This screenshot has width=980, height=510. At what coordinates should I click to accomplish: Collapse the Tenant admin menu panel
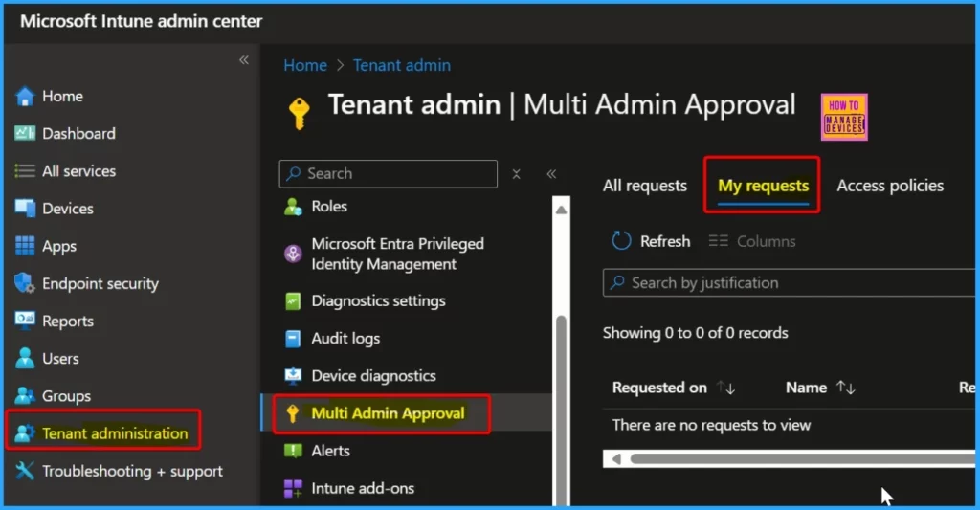[551, 174]
